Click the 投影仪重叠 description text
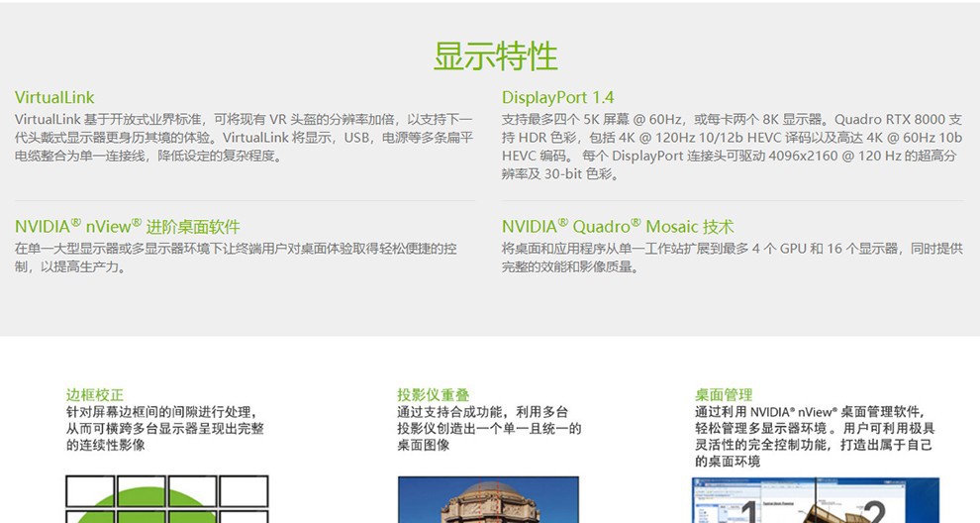This screenshot has width=980, height=523. (489, 429)
